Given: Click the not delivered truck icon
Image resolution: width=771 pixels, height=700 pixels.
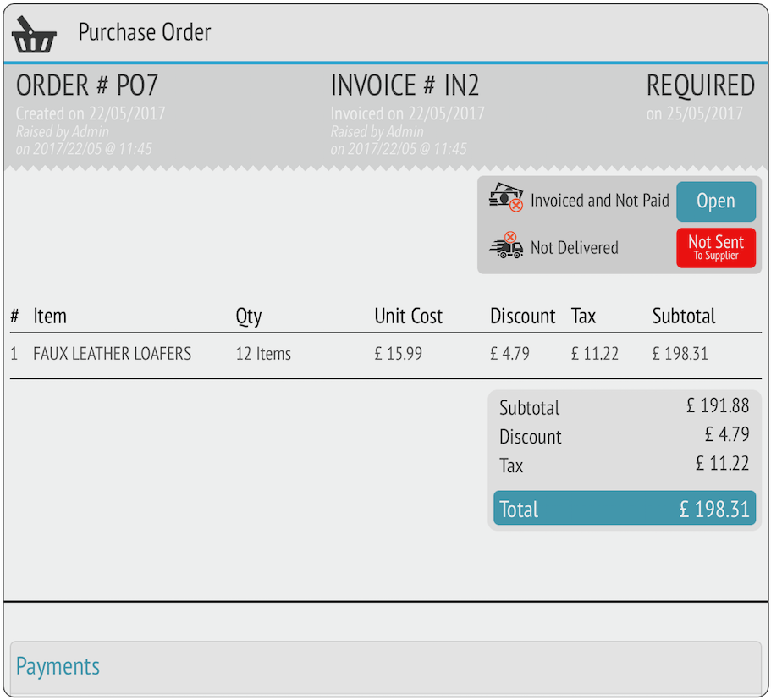Looking at the screenshot, I should click(x=506, y=246).
